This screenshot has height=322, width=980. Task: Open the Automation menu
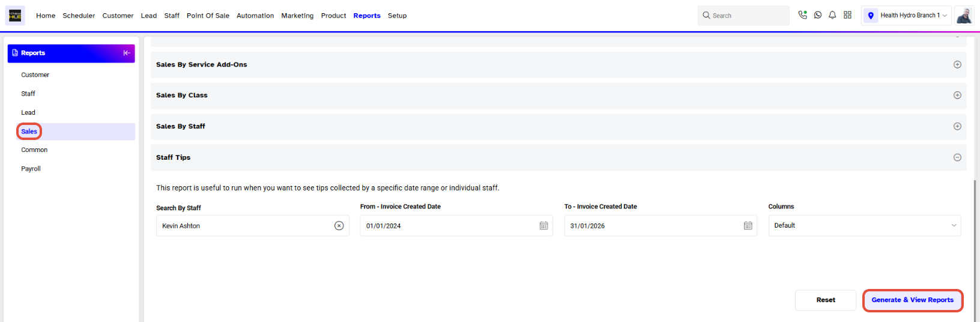point(255,16)
